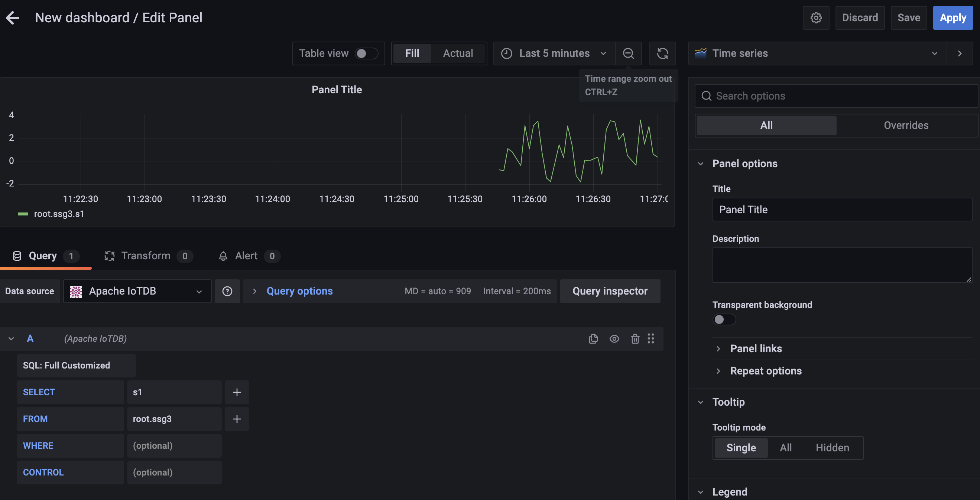The image size is (980, 500).
Task: Refresh the dashboard with refresh icon
Action: pos(662,53)
